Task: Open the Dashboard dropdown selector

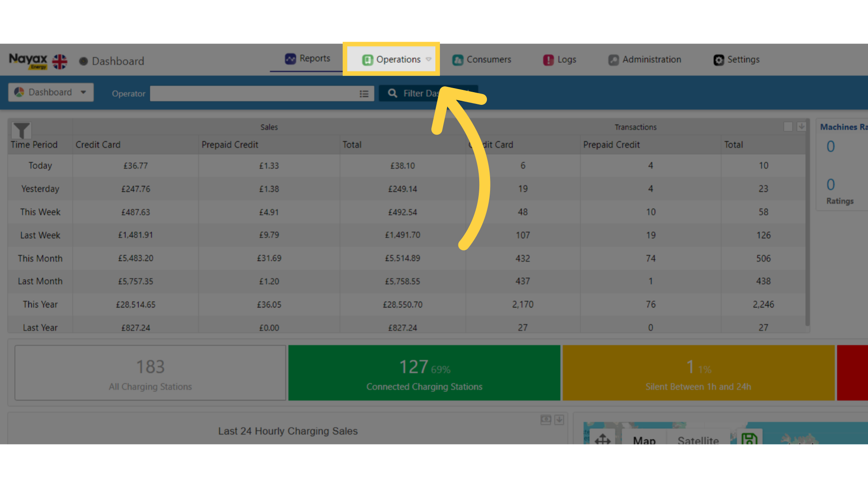Action: pyautogui.click(x=51, y=92)
